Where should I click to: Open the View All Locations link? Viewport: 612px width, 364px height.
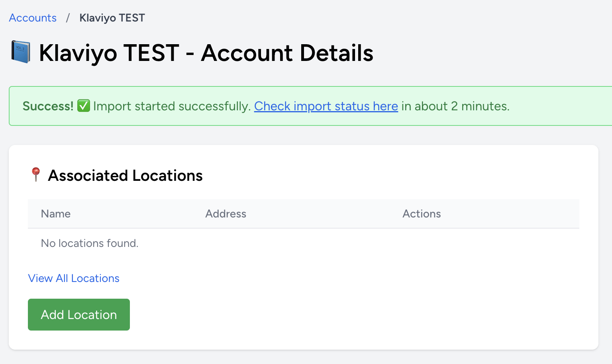point(74,278)
